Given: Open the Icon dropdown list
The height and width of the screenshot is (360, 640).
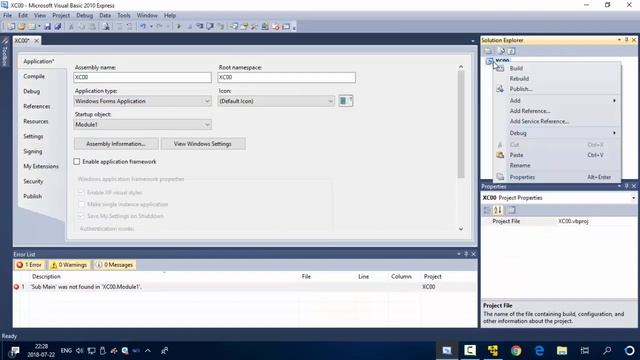Looking at the screenshot, I should [276, 101].
